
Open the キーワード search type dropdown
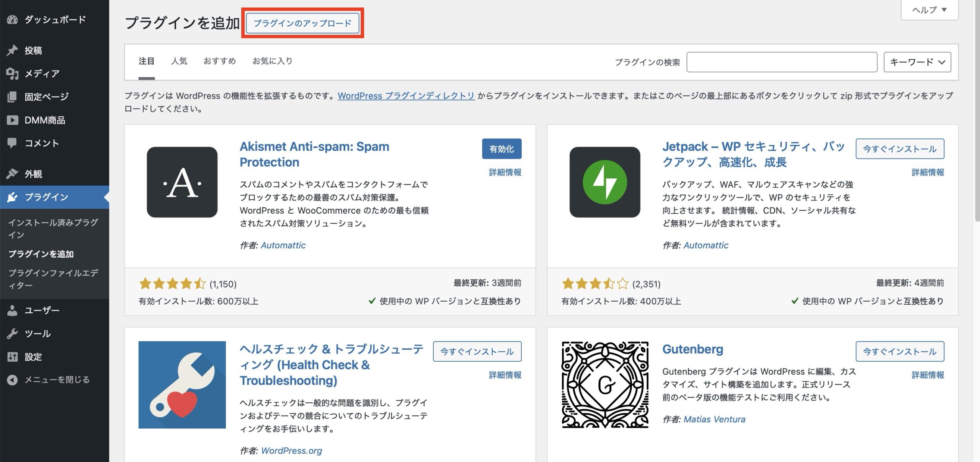click(x=917, y=61)
